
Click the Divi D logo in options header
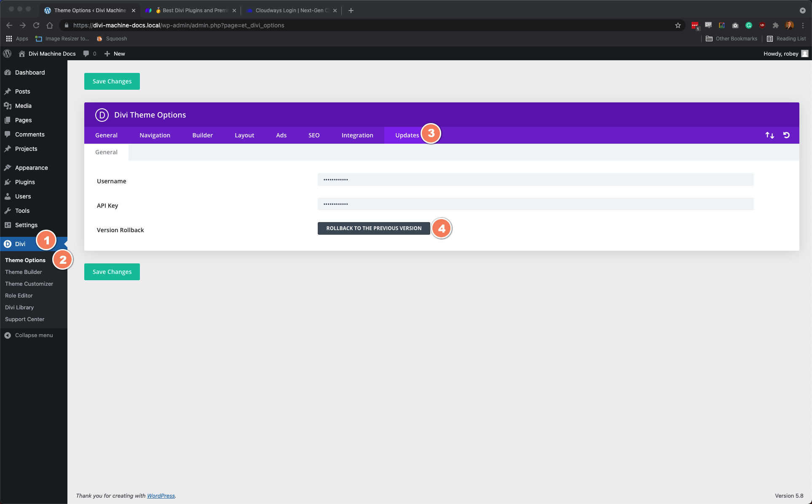[x=102, y=115]
